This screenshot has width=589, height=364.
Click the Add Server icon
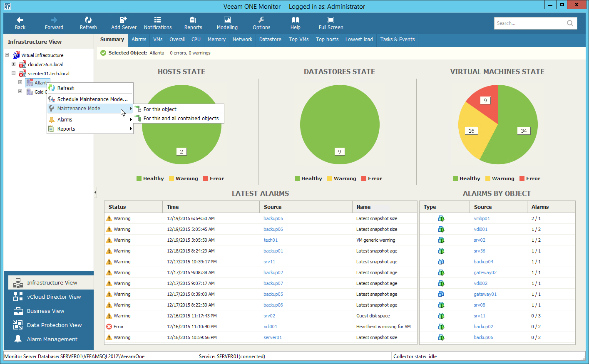124,20
